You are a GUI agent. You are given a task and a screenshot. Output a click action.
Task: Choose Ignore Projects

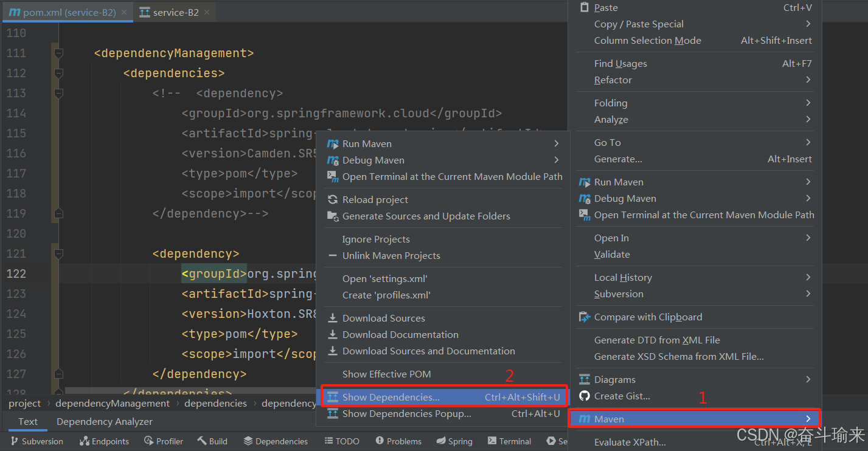click(x=376, y=239)
